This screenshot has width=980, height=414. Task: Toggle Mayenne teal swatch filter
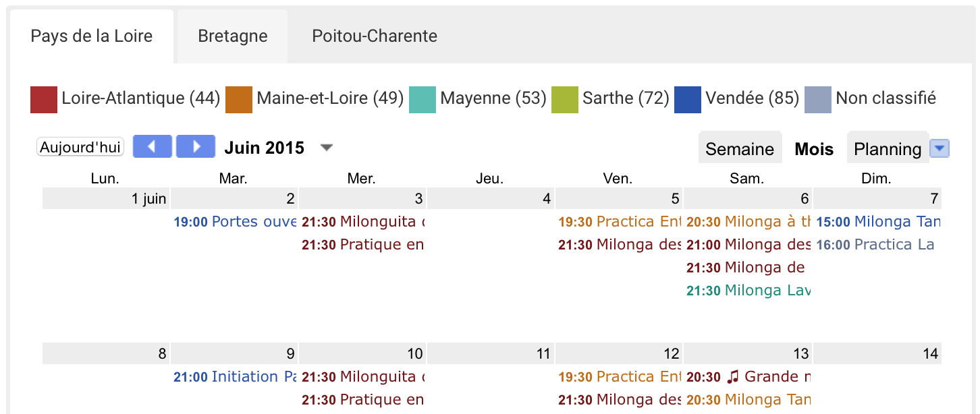(423, 99)
